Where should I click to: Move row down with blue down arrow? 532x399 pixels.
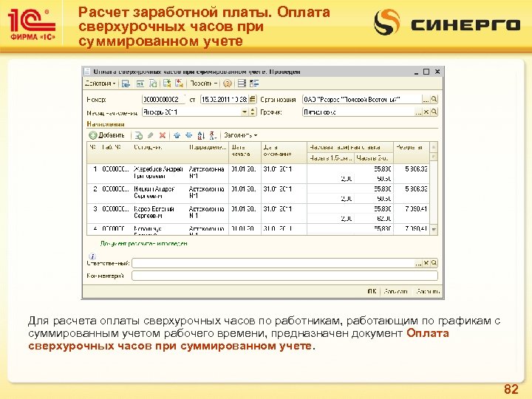click(188, 135)
